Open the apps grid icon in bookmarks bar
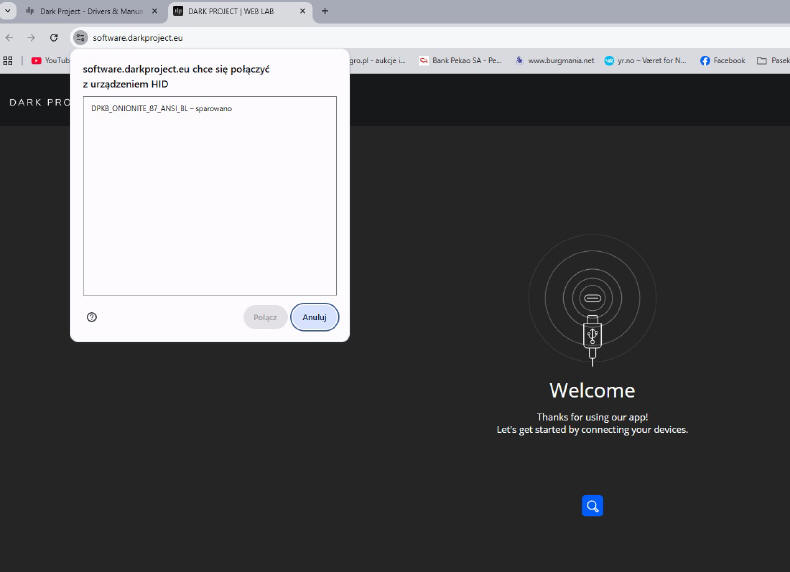Screen dimensions: 790x572 pyautogui.click(x=8, y=60)
